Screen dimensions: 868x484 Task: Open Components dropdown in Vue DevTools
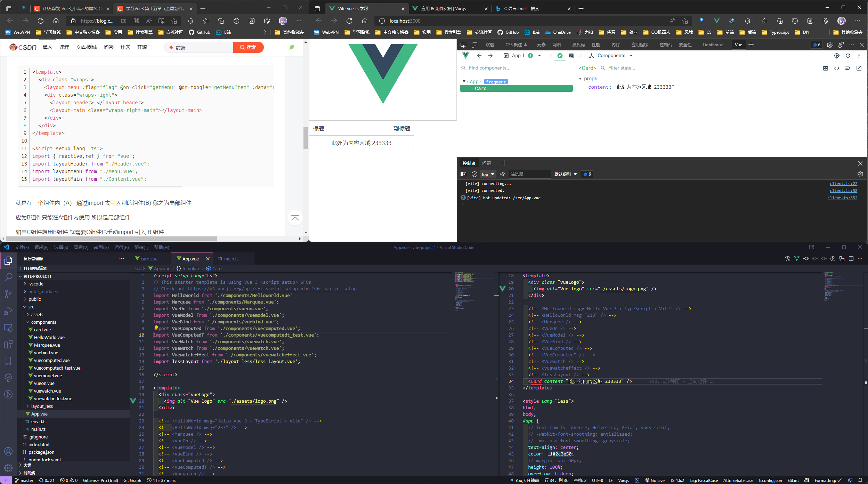click(611, 56)
